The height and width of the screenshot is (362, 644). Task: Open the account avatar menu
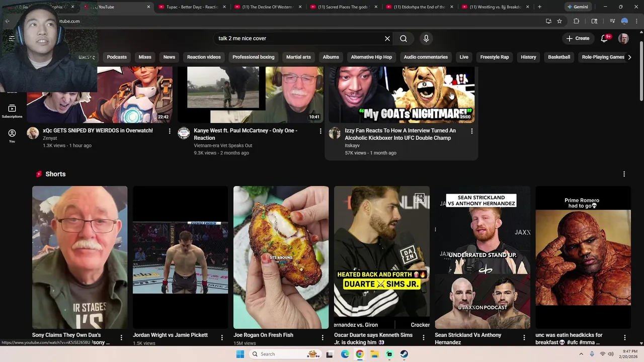(623, 38)
